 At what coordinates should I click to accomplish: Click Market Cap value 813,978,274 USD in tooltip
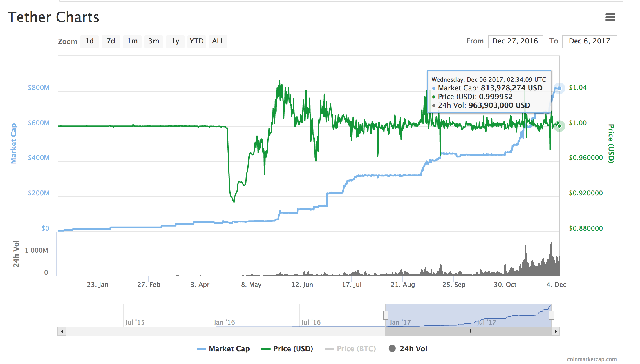point(511,88)
